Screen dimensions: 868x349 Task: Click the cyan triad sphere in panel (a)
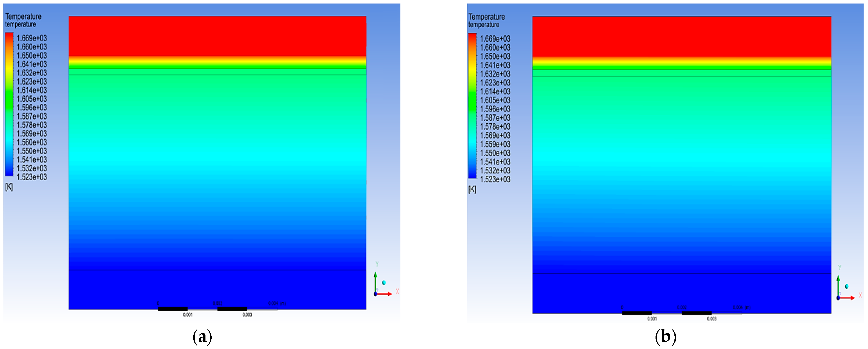384,283
